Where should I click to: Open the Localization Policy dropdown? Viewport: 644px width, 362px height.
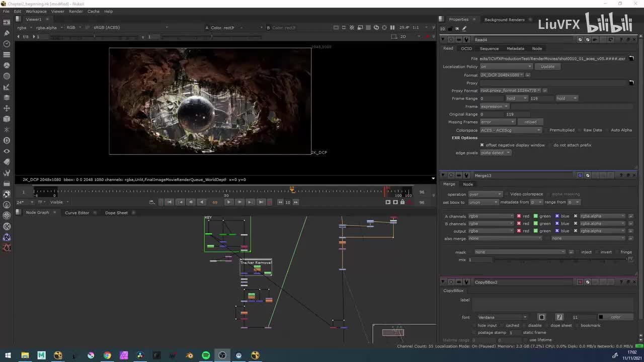[506, 67]
